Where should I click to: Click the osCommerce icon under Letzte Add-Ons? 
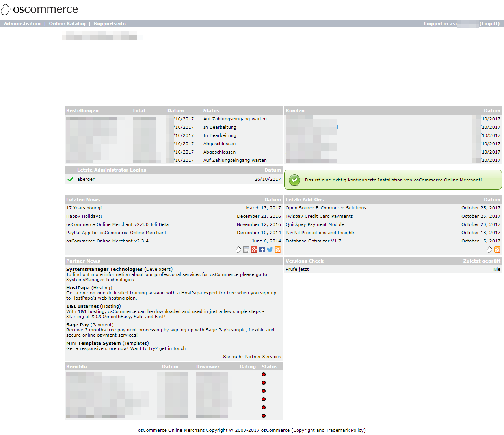tap(489, 250)
